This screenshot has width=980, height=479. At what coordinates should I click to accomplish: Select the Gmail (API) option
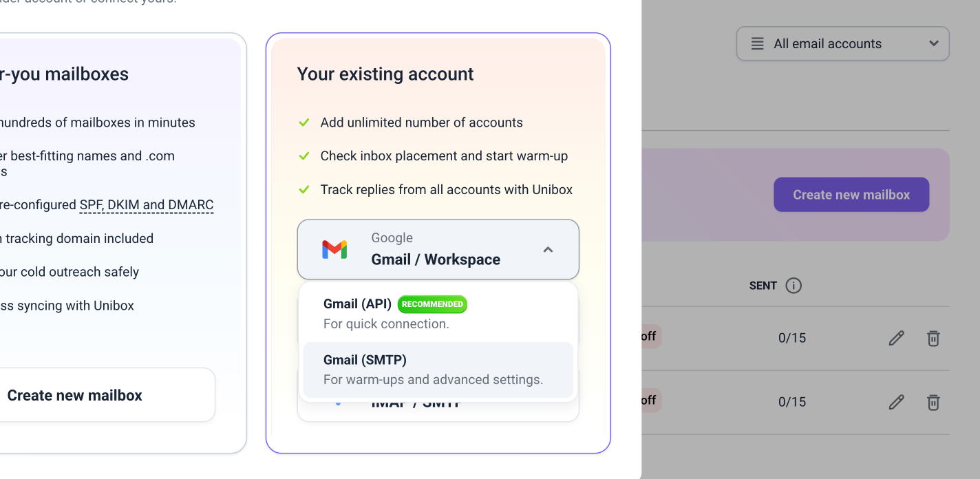(357, 304)
